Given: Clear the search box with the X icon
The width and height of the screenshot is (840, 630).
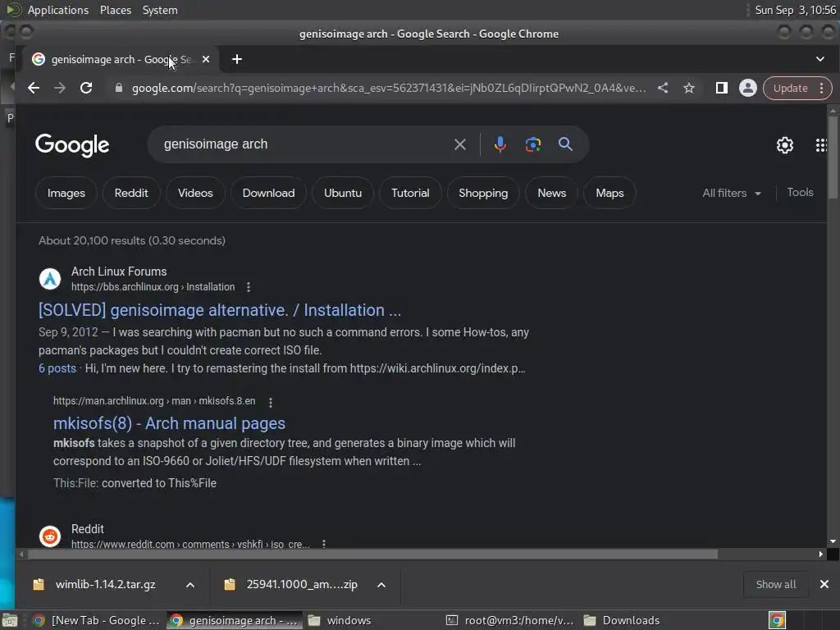Looking at the screenshot, I should (x=459, y=144).
